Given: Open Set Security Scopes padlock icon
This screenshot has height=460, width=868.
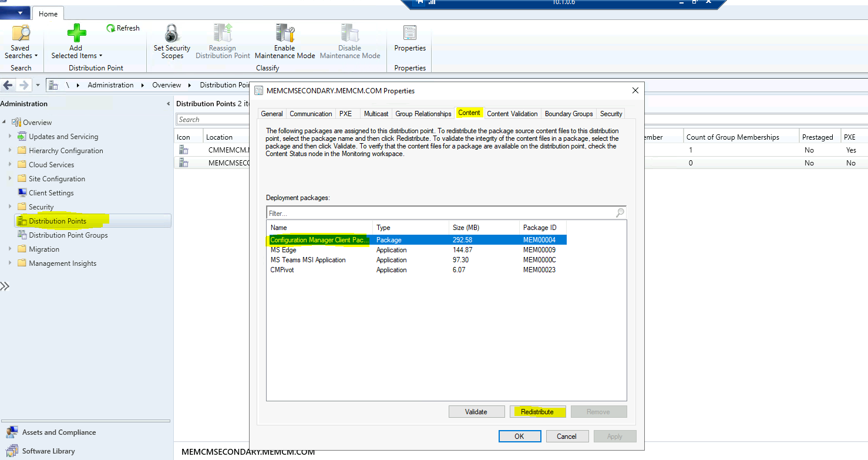Looking at the screenshot, I should (x=172, y=33).
